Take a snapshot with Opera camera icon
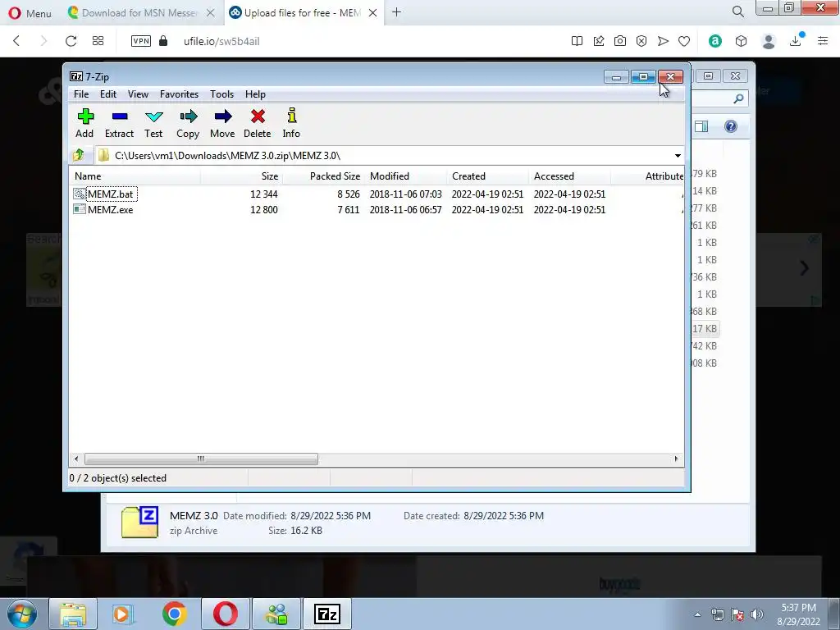Image resolution: width=840 pixels, height=630 pixels. click(620, 41)
